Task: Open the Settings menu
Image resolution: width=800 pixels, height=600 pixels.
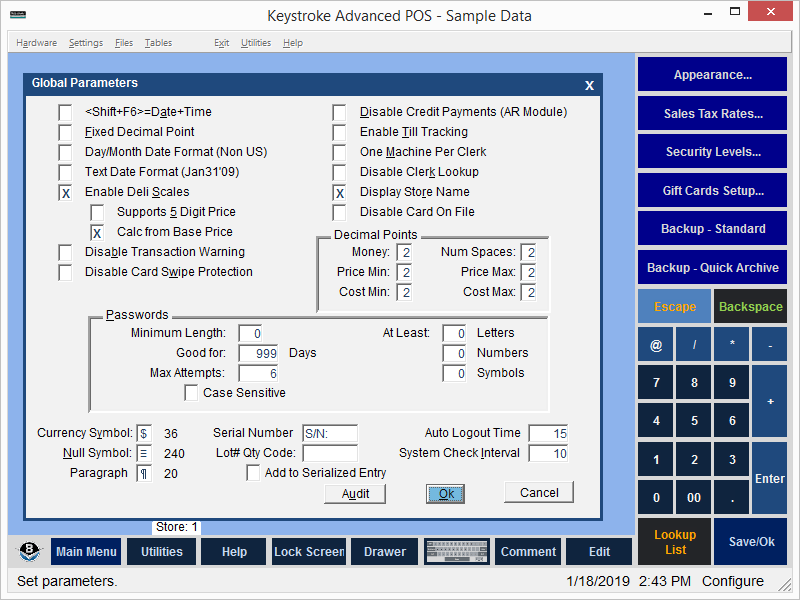Action: (86, 43)
